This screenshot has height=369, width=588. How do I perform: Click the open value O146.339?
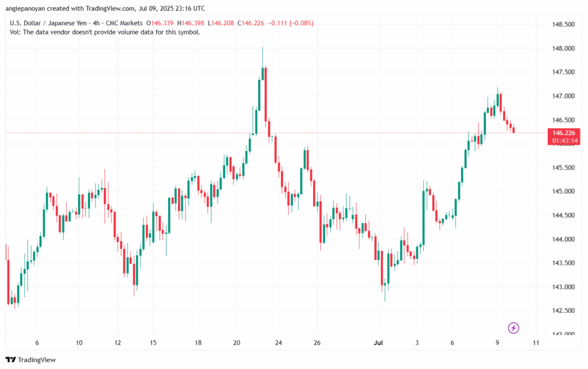160,23
